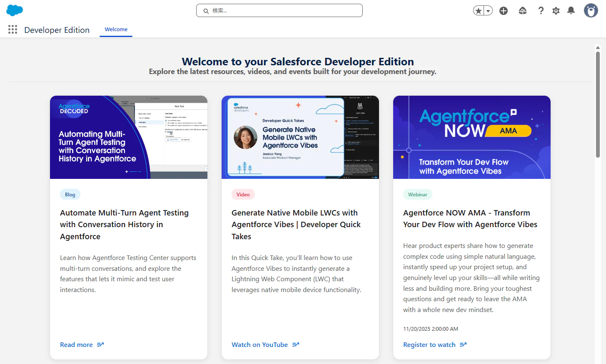Image resolution: width=606 pixels, height=364 pixels.
Task: Click the Generate Native Mobile LWCs card title
Action: point(296,225)
